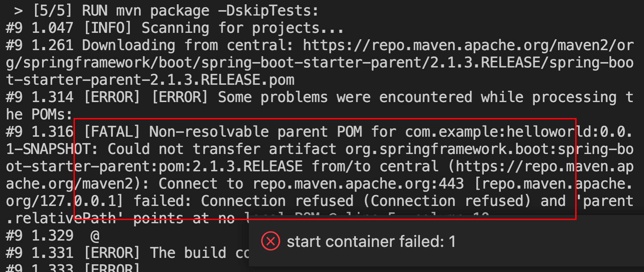Click the spring-boot-starter-parent-2.1.3.RELEASE.pom filename
This screenshot has height=272, width=644.
pos(150,80)
